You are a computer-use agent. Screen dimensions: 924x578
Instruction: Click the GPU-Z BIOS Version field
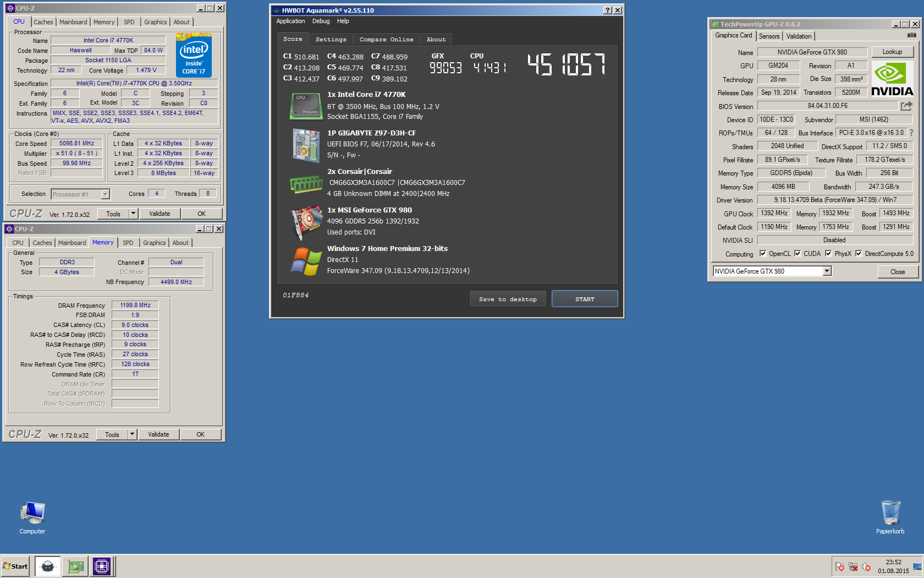coord(827,106)
